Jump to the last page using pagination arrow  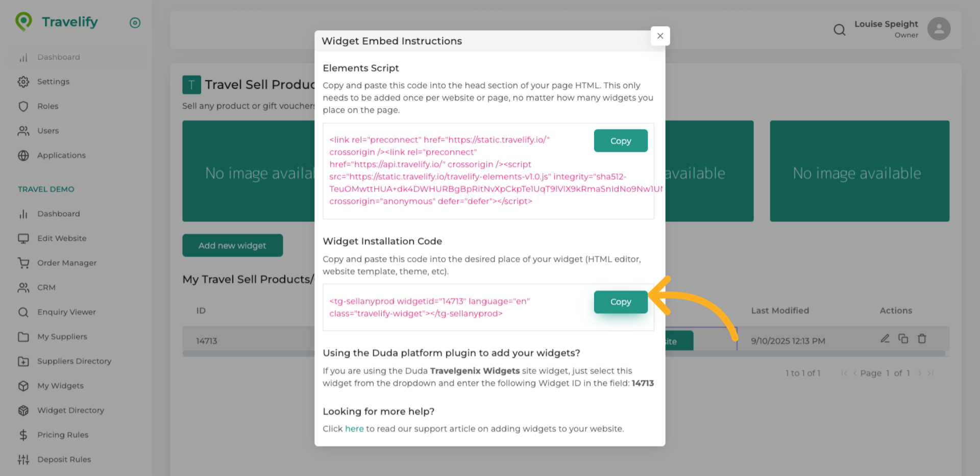click(932, 373)
